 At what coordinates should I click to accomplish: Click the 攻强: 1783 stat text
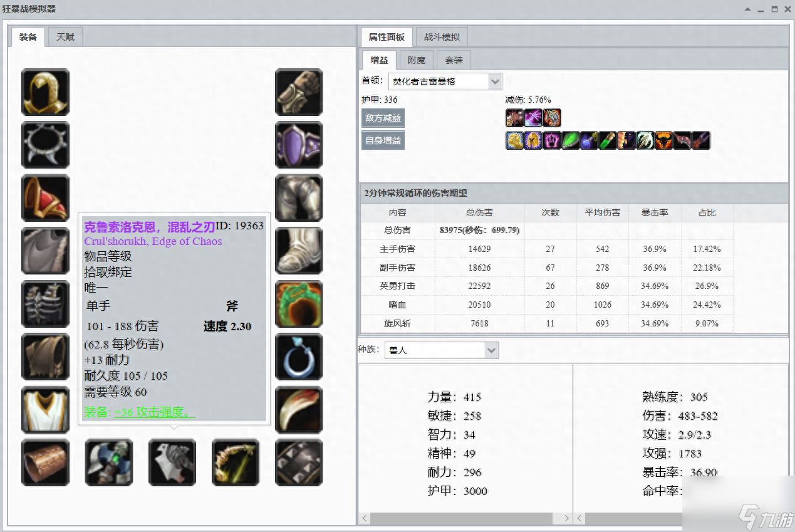[672, 454]
